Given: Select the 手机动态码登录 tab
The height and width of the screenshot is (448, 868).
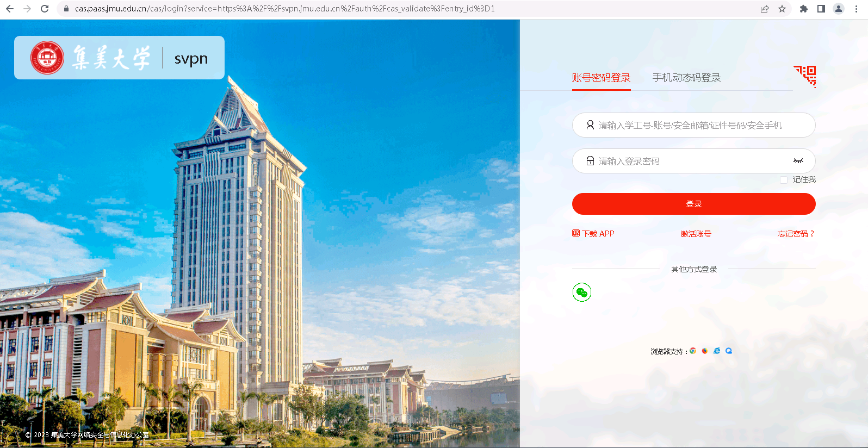Looking at the screenshot, I should pyautogui.click(x=686, y=78).
